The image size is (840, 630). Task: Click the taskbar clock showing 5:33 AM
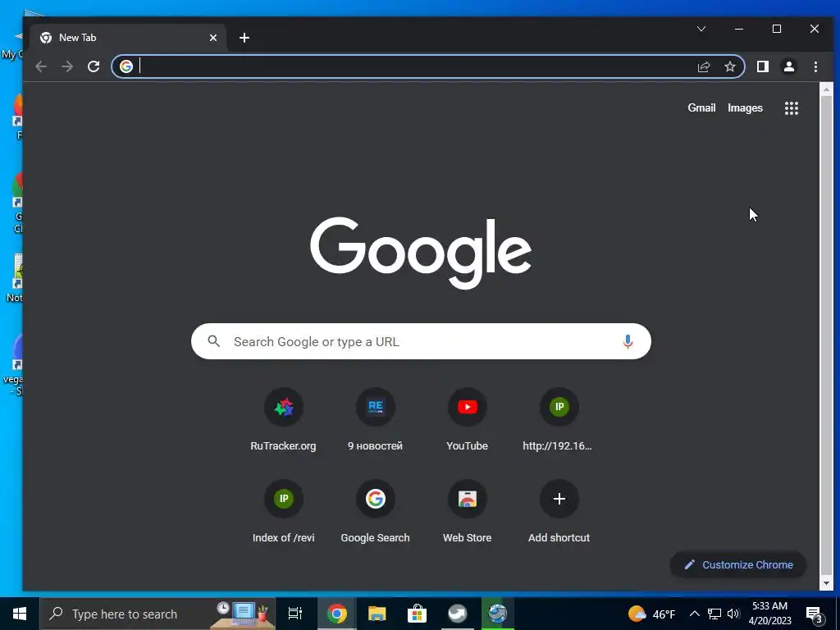coord(769,614)
